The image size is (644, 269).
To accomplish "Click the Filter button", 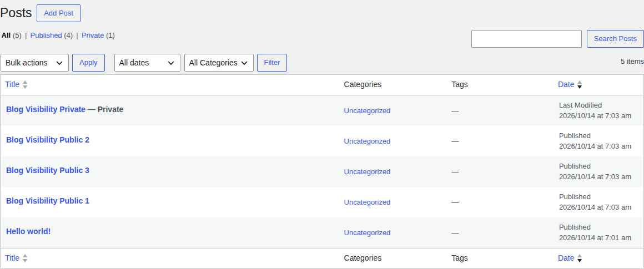I will click(x=272, y=63).
